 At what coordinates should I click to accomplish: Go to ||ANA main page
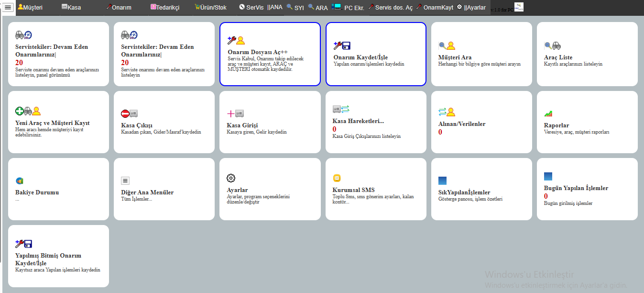click(x=275, y=7)
